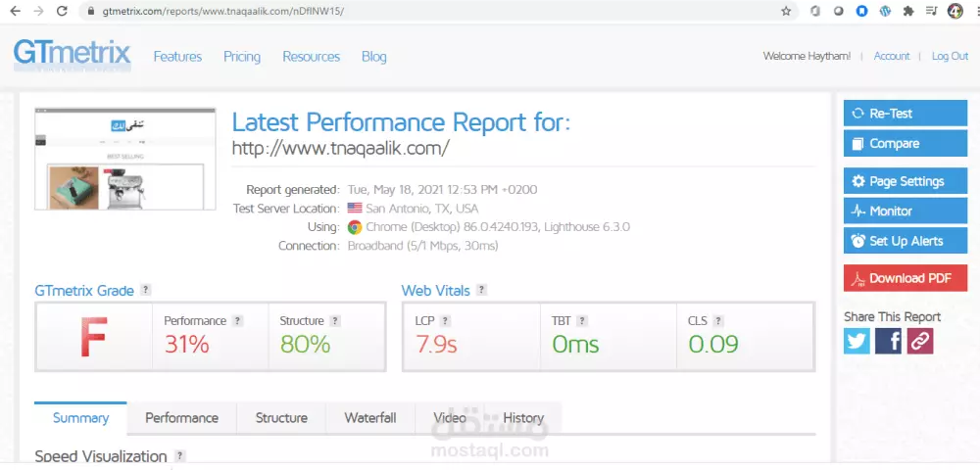The image size is (980, 470).
Task: Click Set Up Alerts
Action: [x=905, y=241]
